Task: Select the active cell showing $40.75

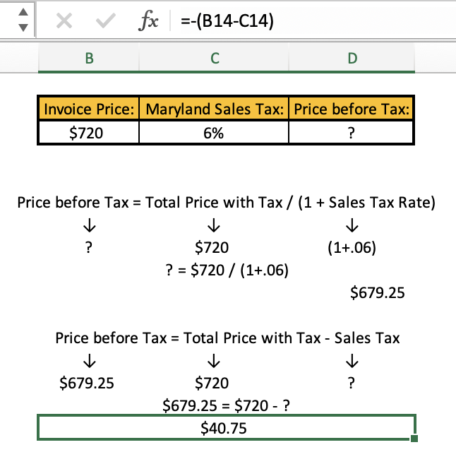Action: coord(224,428)
